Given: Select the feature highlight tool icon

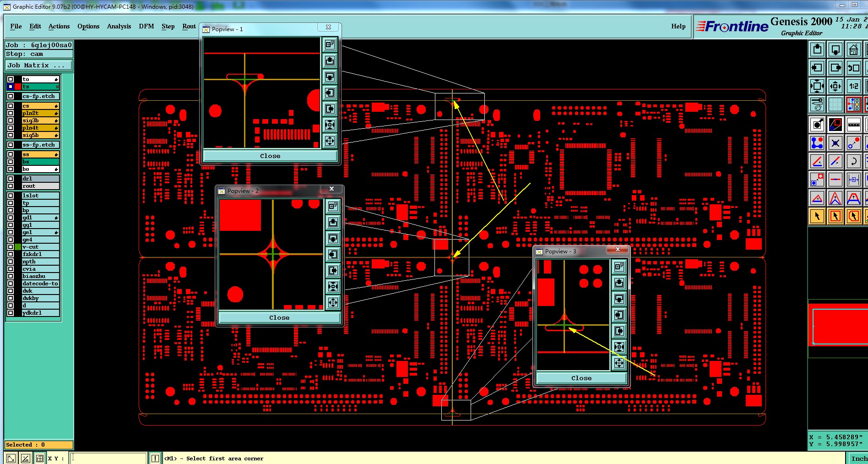Looking at the screenshot, I should tap(817, 124).
